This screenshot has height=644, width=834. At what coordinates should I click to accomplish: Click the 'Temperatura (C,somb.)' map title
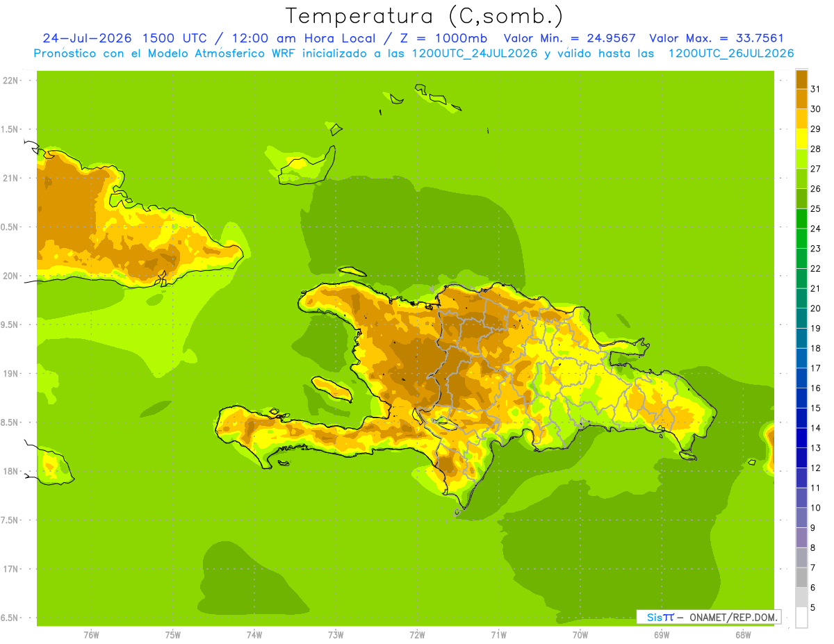click(423, 17)
